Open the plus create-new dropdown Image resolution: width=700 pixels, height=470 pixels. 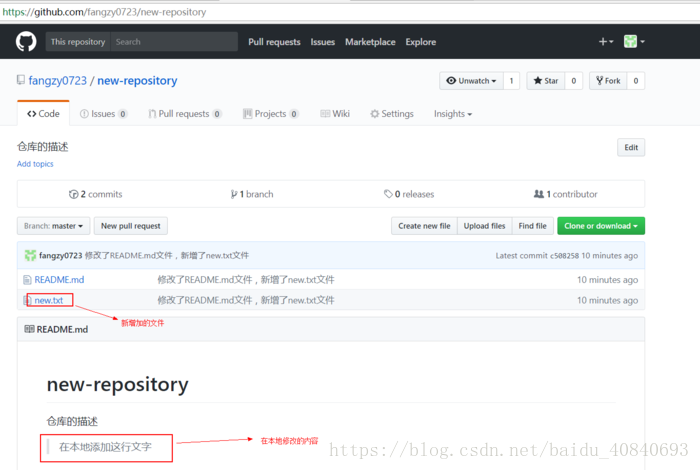point(606,42)
